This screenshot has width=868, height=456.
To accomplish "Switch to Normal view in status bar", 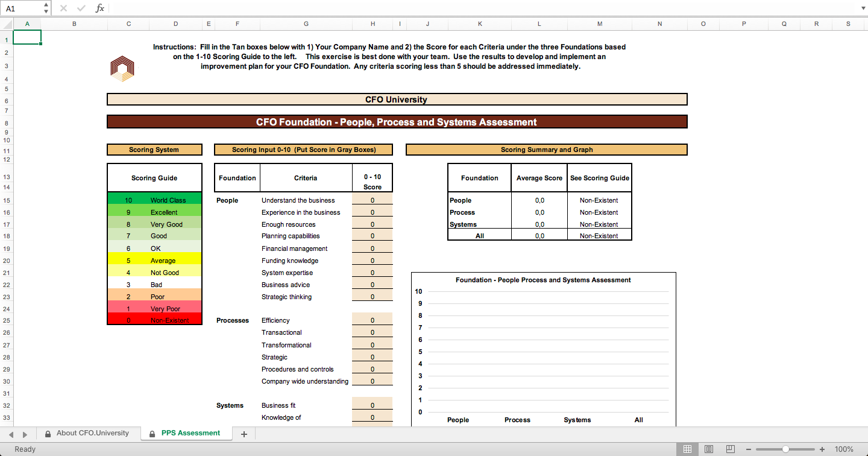I will (x=687, y=449).
